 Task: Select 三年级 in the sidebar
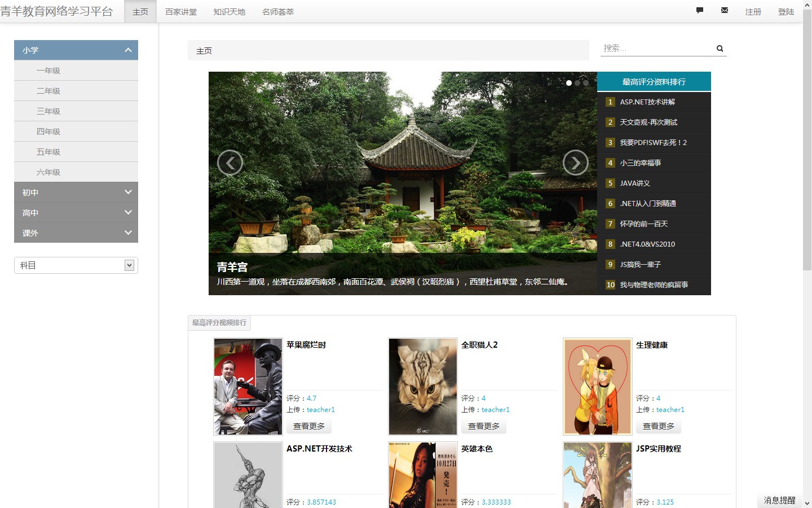[x=76, y=111]
